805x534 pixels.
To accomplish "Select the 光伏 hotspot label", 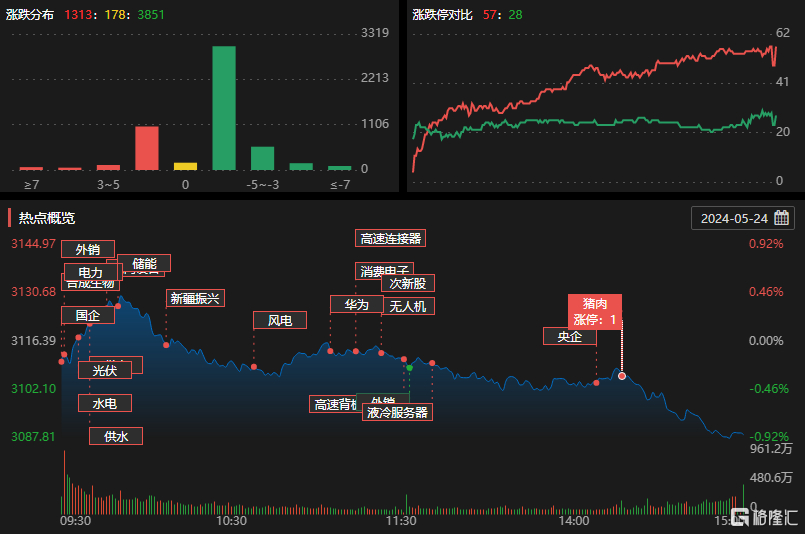I will pyautogui.click(x=105, y=370).
